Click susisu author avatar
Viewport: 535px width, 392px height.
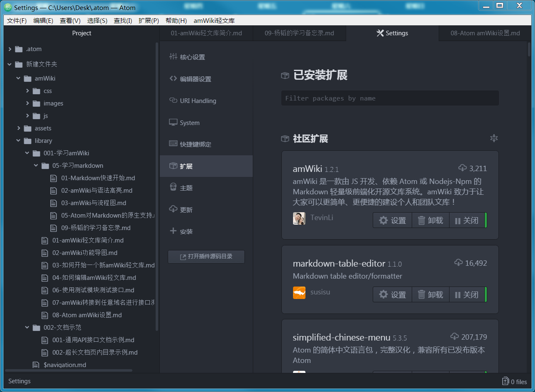[x=299, y=293]
